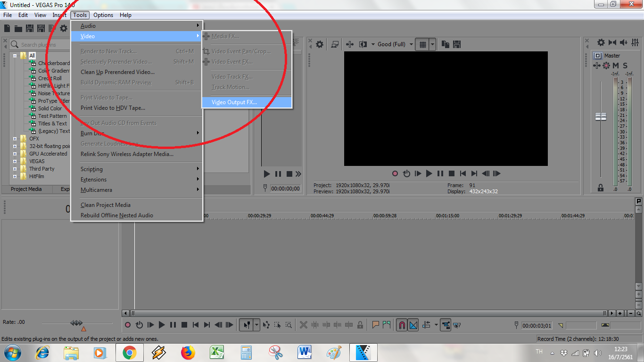
Task: Open Audio submenu in Tools menu
Action: (x=137, y=26)
